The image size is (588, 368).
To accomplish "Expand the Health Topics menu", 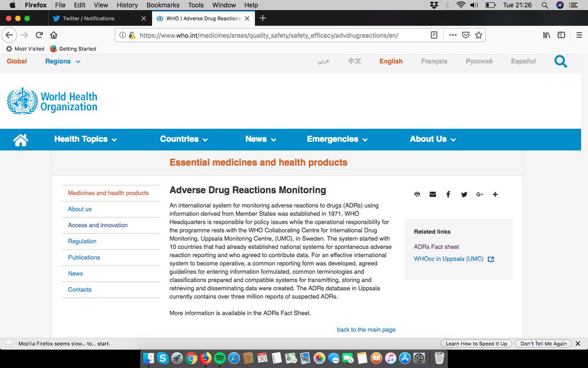I will point(86,139).
